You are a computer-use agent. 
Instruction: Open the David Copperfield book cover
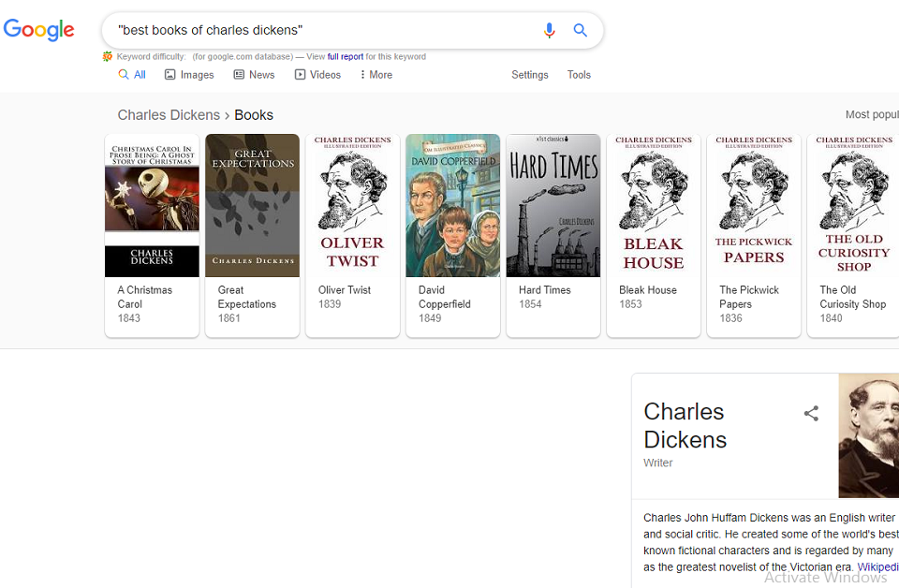pyautogui.click(x=453, y=205)
